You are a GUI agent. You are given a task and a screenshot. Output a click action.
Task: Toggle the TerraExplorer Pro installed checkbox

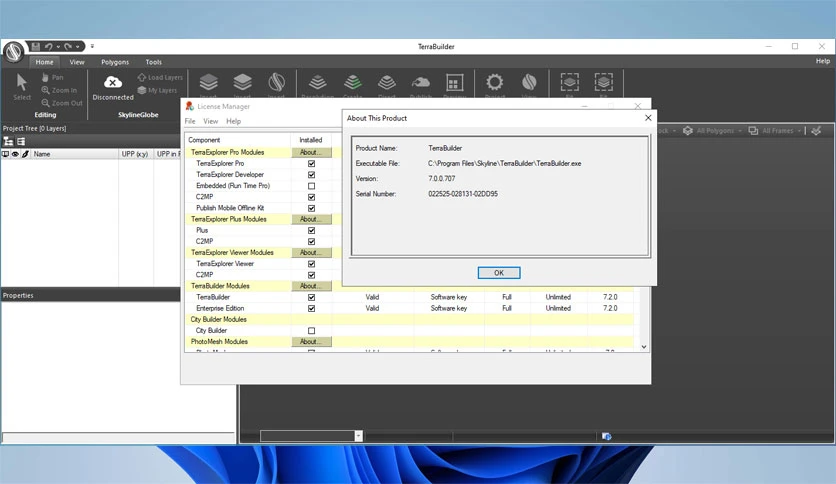coord(311,164)
